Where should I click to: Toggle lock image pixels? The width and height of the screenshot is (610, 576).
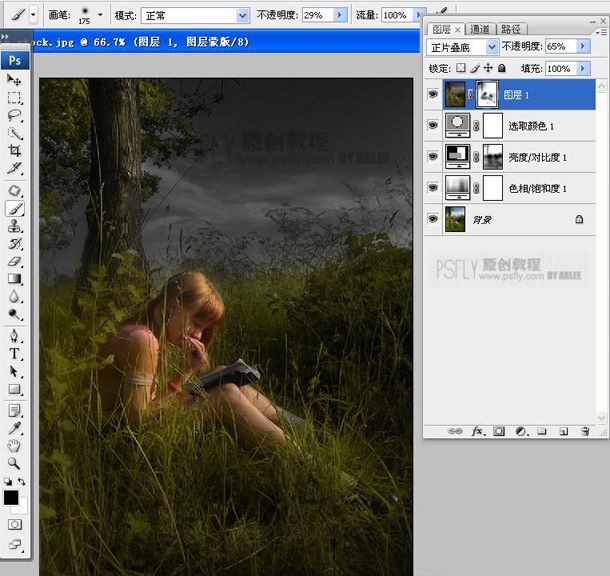pos(475,68)
